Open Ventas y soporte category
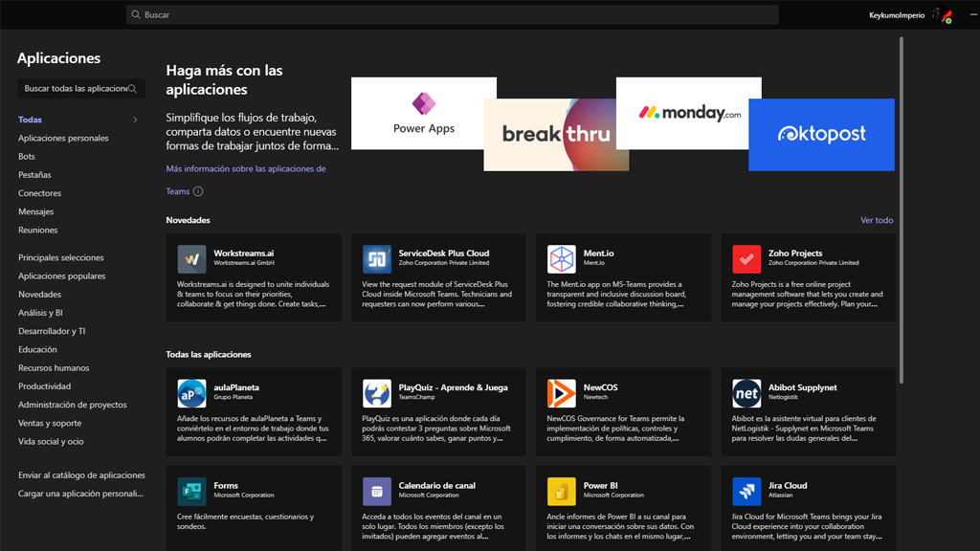The width and height of the screenshot is (980, 551). coord(50,423)
